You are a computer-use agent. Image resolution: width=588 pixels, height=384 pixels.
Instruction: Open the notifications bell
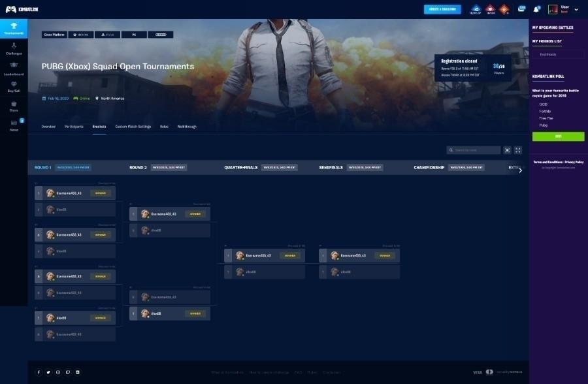536,9
